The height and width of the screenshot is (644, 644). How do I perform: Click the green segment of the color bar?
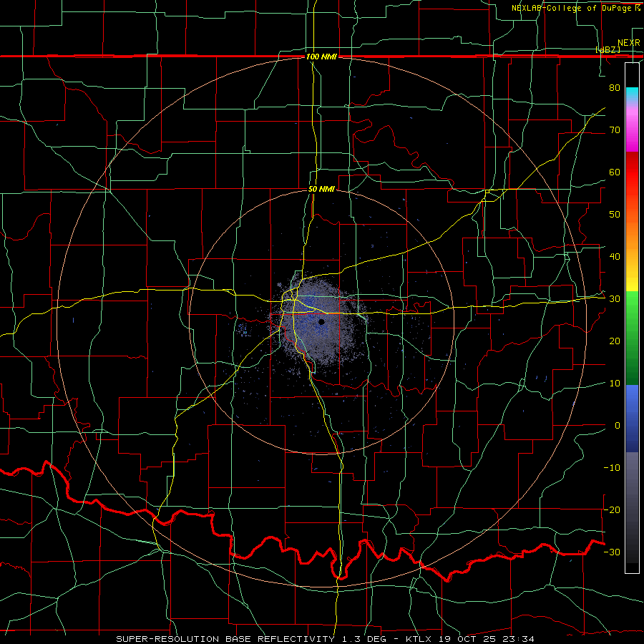(x=632, y=337)
